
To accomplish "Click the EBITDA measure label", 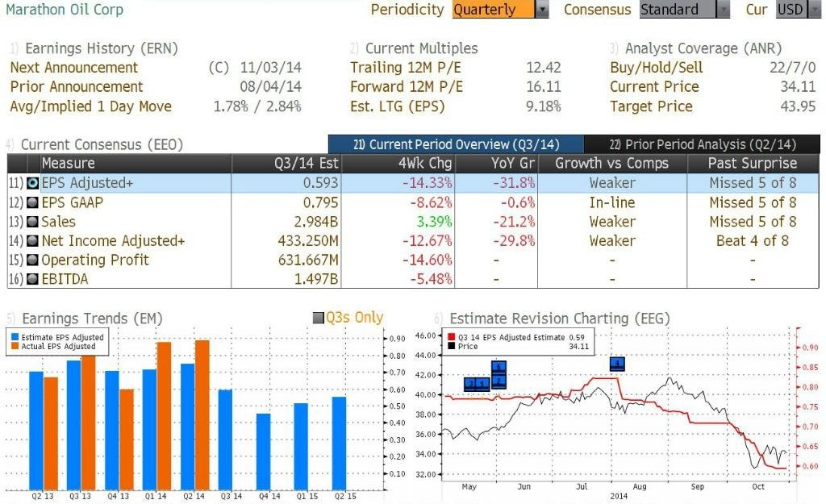I will click(65, 278).
